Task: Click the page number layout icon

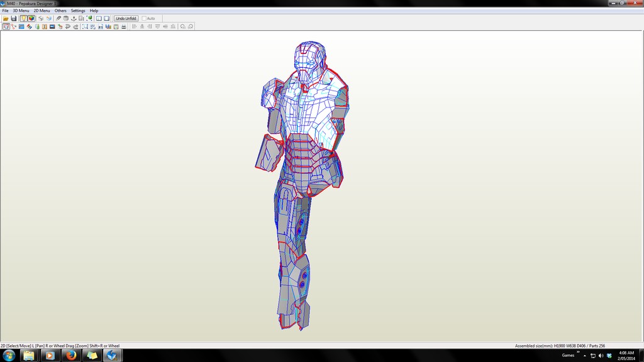Action: point(101,26)
